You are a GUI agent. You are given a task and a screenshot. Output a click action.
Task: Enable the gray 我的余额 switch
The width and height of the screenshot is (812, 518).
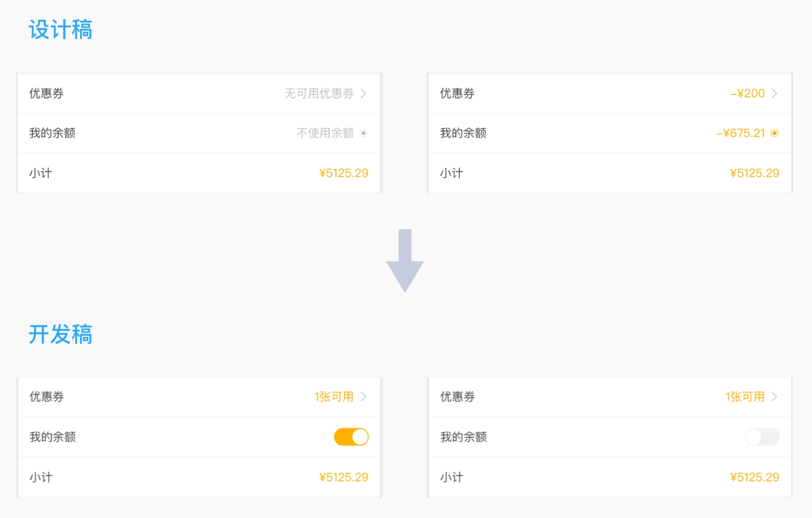click(762, 437)
